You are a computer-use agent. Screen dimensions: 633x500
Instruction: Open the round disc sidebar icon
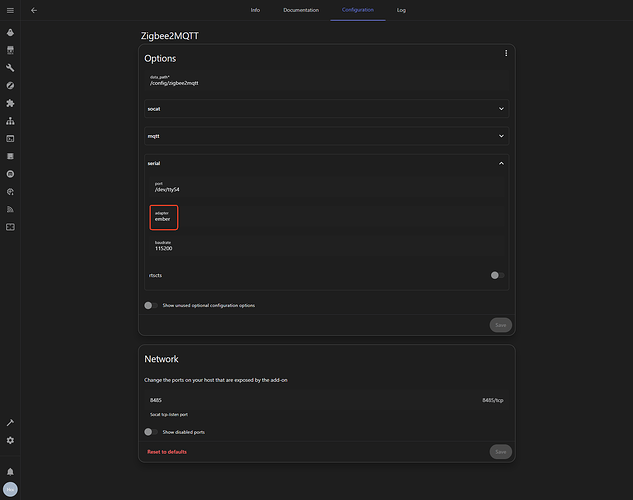10,174
